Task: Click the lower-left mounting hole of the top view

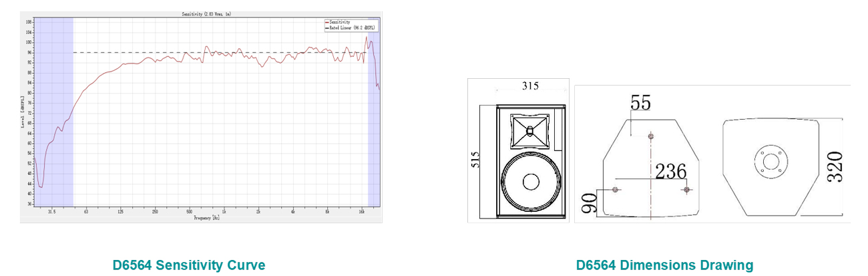Action: point(616,190)
